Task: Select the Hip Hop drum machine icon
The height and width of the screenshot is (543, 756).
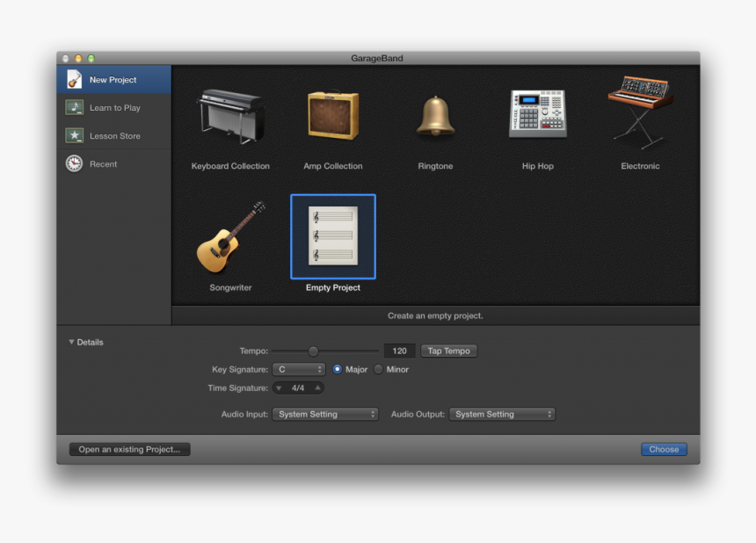Action: pyautogui.click(x=538, y=113)
